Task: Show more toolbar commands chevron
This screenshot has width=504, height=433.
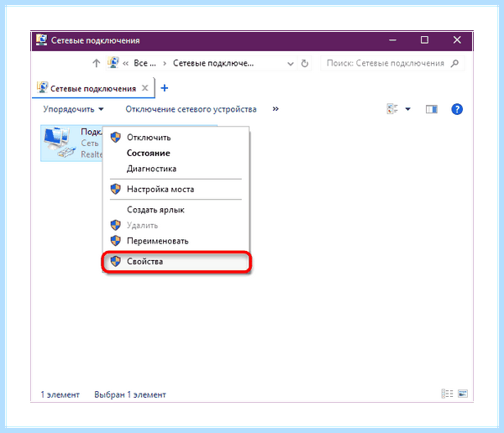Action: 276,109
